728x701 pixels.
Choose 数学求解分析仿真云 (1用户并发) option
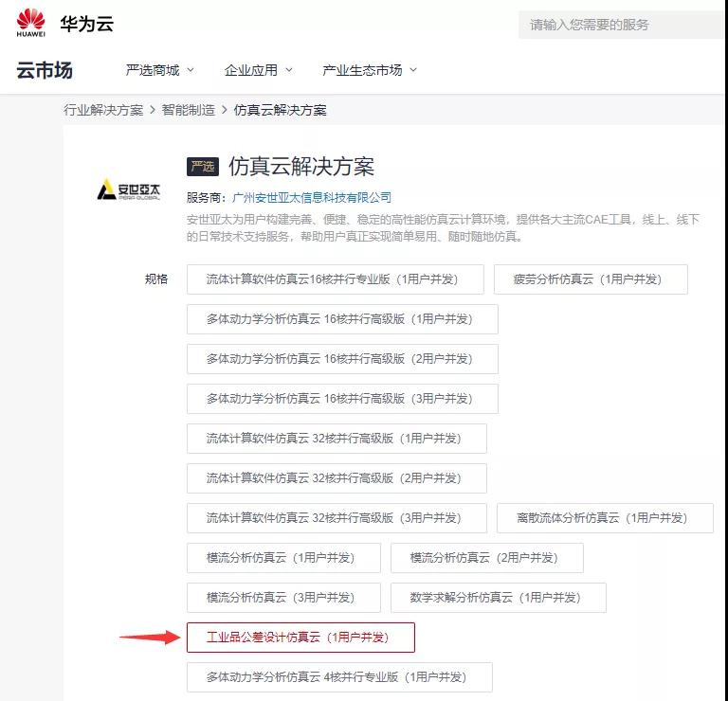[499, 598]
